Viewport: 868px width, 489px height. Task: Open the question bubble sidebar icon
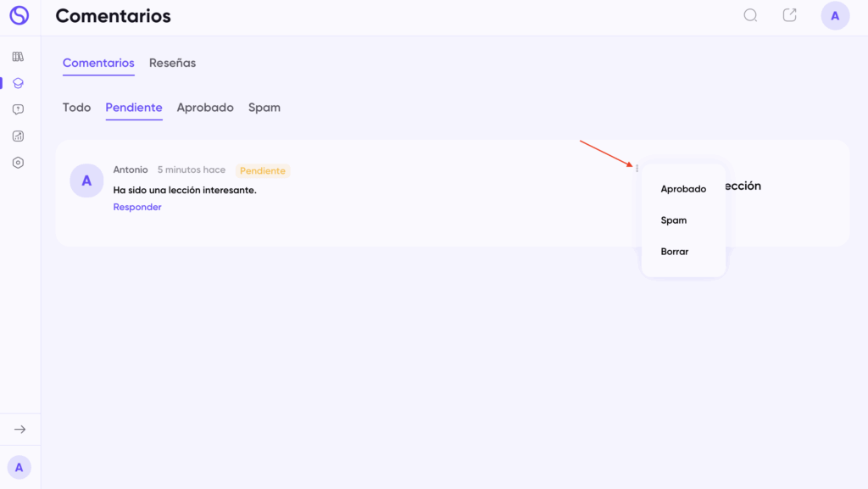(x=19, y=109)
